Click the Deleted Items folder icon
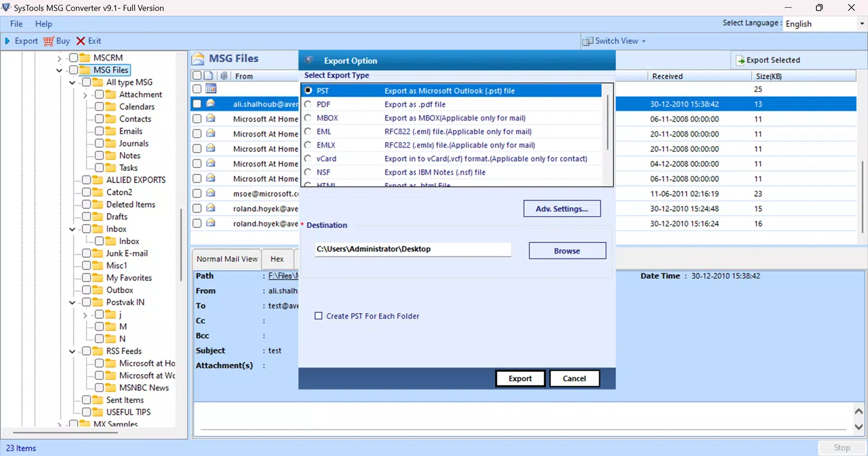The image size is (868, 456). pos(98,204)
